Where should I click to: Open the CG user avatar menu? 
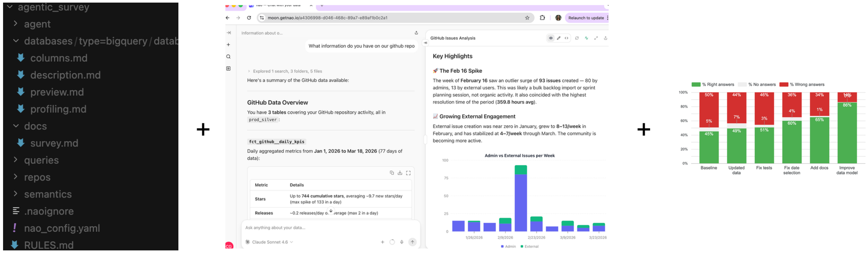229,246
